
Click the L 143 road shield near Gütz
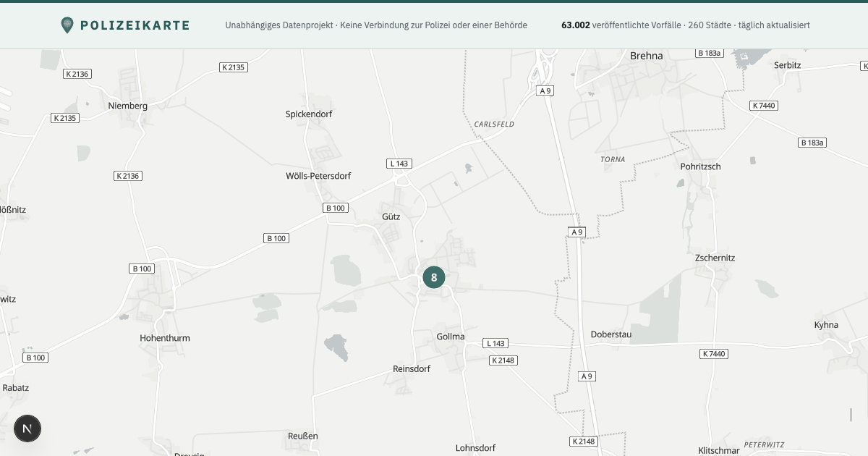click(399, 164)
